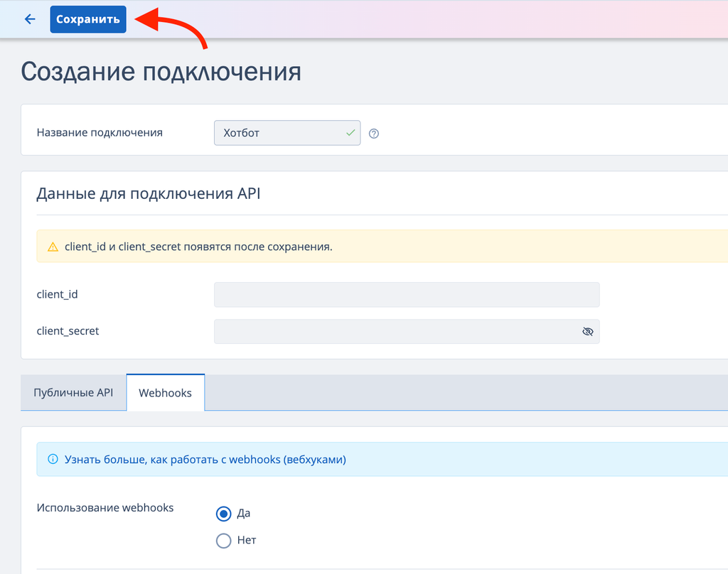Switch to the Webhooks tab
This screenshot has height=574, width=728.
pyautogui.click(x=165, y=393)
